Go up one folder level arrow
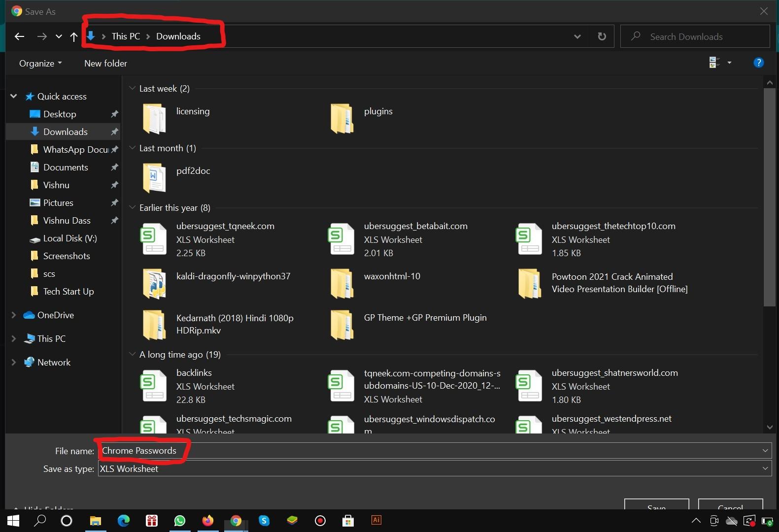Image resolution: width=779 pixels, height=532 pixels. [x=74, y=36]
